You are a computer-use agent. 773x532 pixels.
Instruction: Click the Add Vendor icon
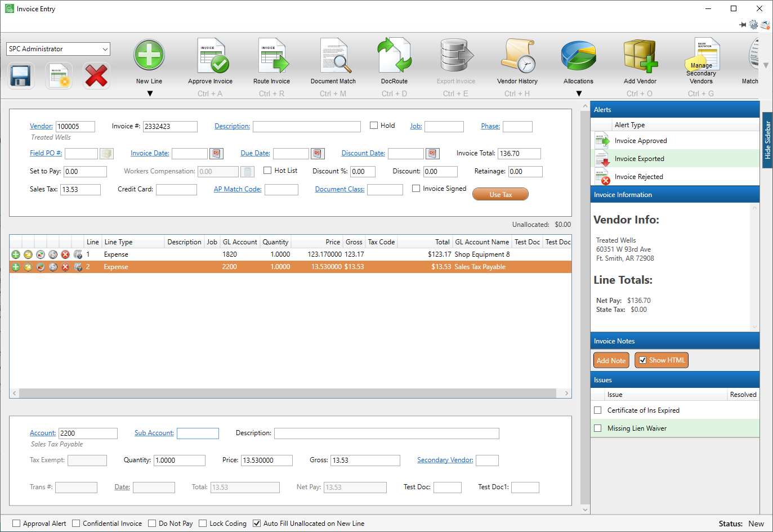pyautogui.click(x=640, y=56)
